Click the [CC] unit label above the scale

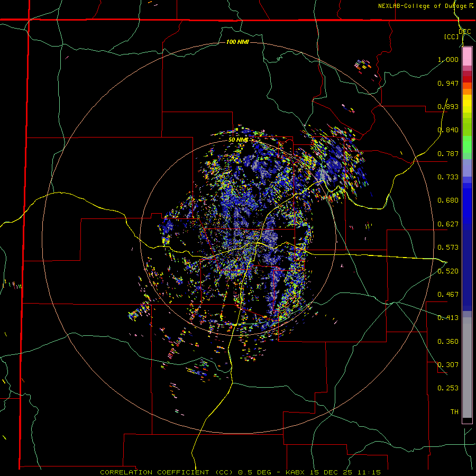coord(452,36)
